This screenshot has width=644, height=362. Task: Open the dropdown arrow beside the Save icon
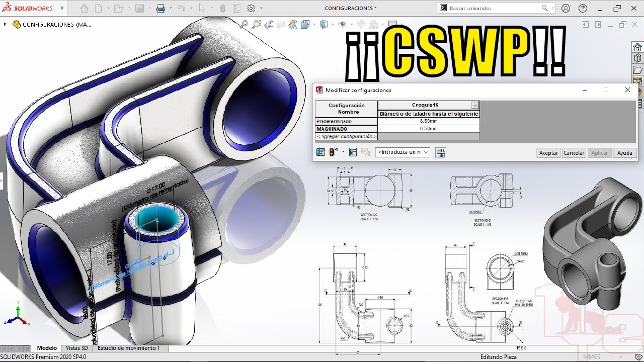(150, 8)
